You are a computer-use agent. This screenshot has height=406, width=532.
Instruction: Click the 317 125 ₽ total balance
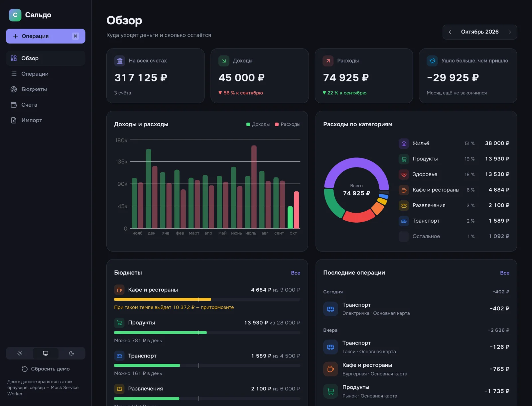(141, 78)
